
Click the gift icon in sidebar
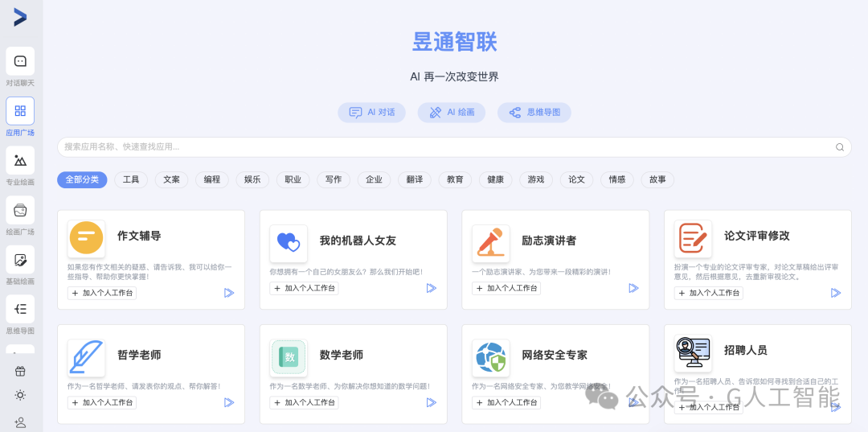pos(20,371)
